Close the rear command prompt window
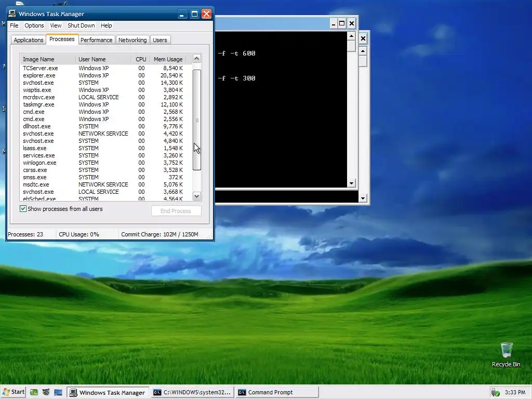The height and width of the screenshot is (399, 532). (x=363, y=38)
